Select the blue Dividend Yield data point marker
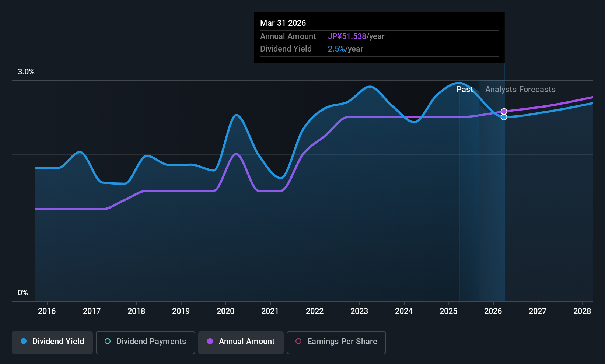 (x=504, y=117)
